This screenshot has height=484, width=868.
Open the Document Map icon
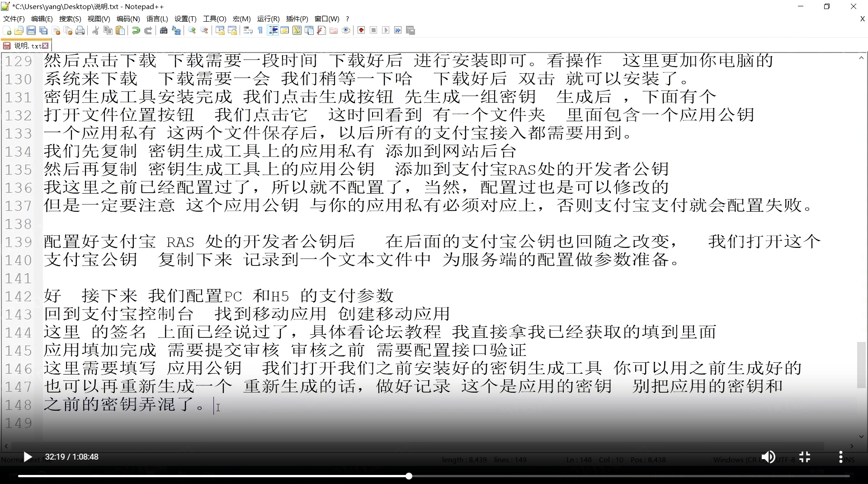coord(297,30)
